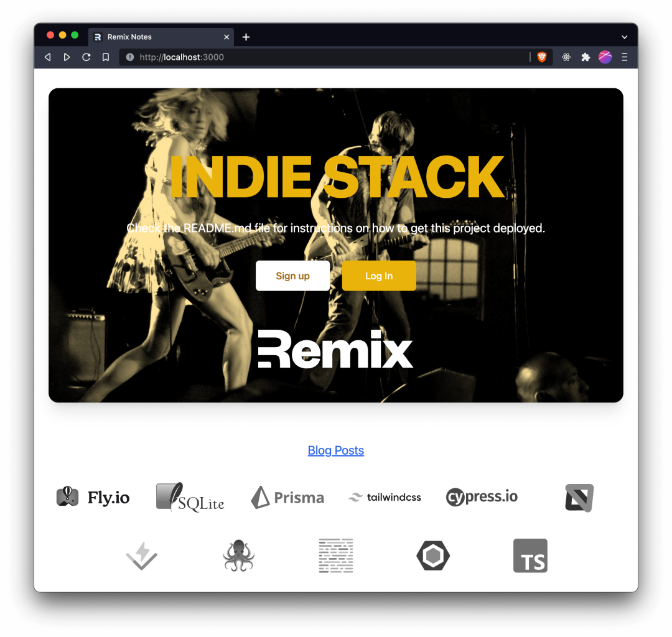Viewport: 672px width, 637px height.
Task: Click the green fullscreen window button
Action: point(75,35)
